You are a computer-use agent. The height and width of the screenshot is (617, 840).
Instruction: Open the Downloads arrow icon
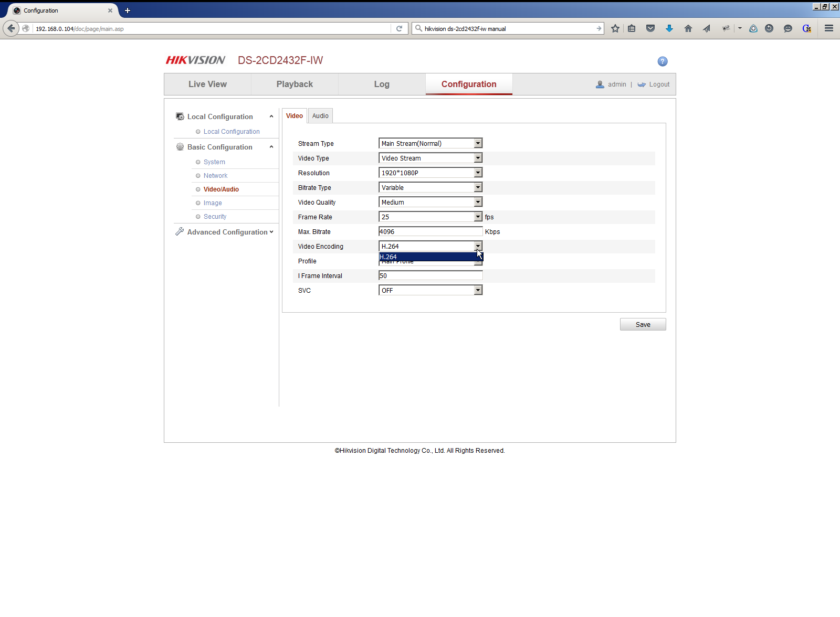[x=669, y=28]
